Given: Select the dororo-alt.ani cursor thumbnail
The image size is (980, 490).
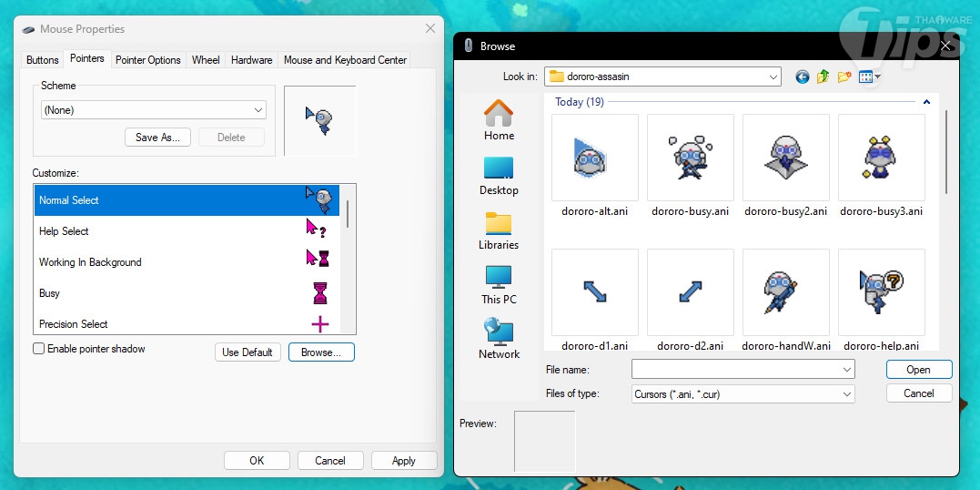Looking at the screenshot, I should (595, 157).
